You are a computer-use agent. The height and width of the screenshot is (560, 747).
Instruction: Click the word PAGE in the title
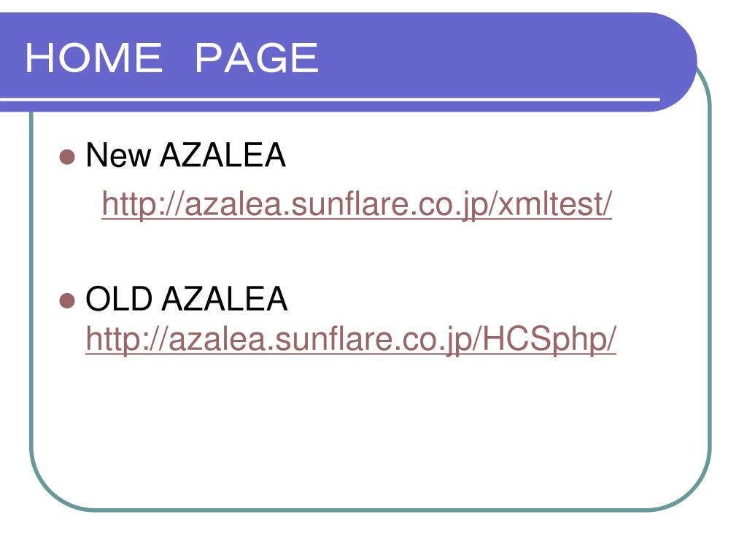(x=257, y=58)
